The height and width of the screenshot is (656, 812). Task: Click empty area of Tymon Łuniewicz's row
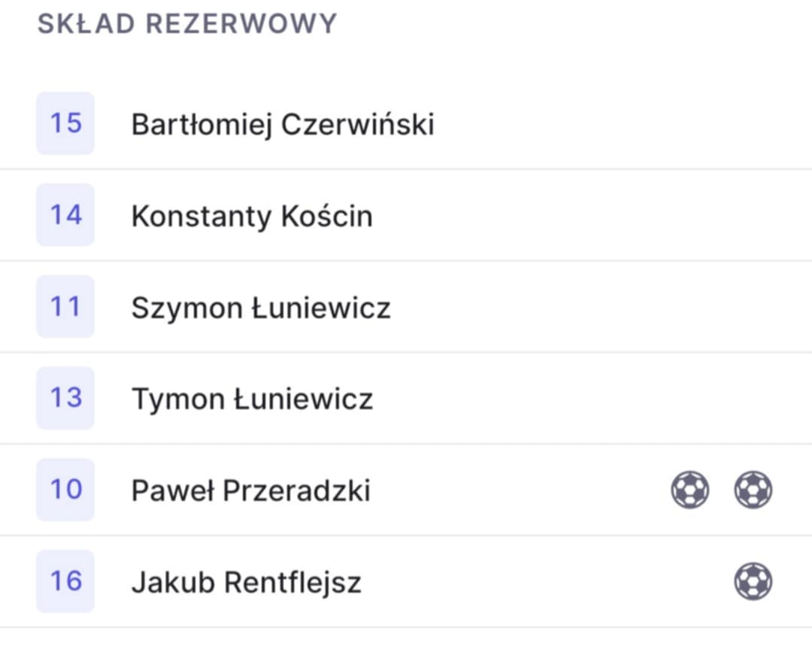(590, 399)
